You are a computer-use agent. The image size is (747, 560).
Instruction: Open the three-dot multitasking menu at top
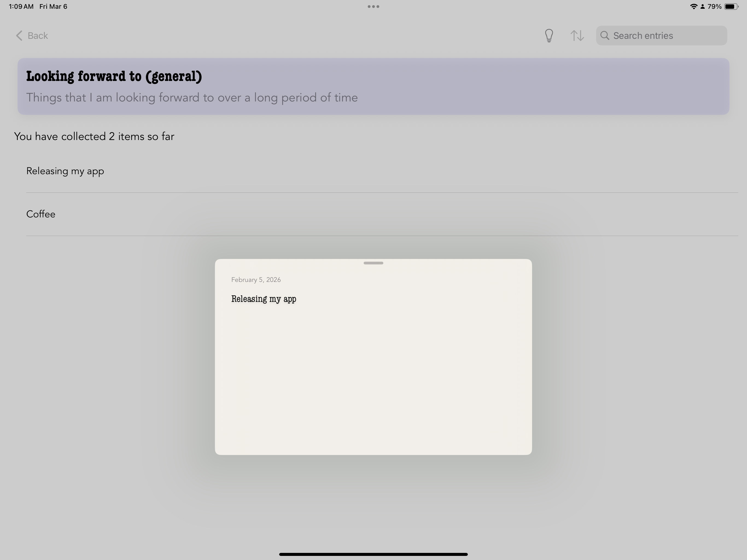coord(373,6)
